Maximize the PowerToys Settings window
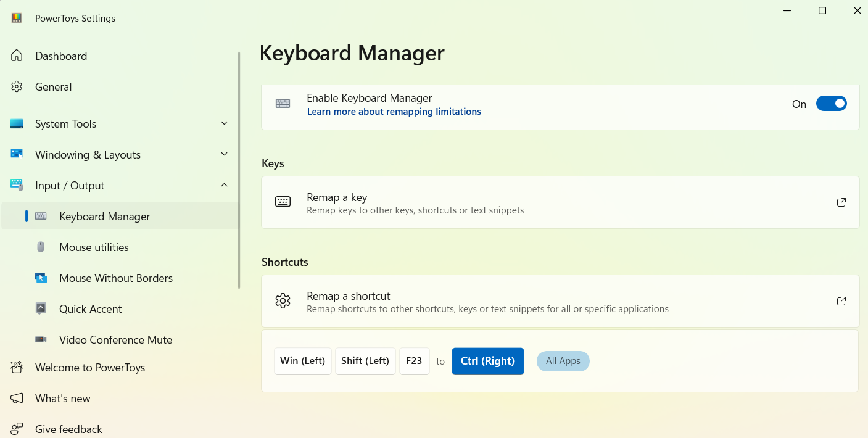The width and height of the screenshot is (868, 438). [822, 10]
